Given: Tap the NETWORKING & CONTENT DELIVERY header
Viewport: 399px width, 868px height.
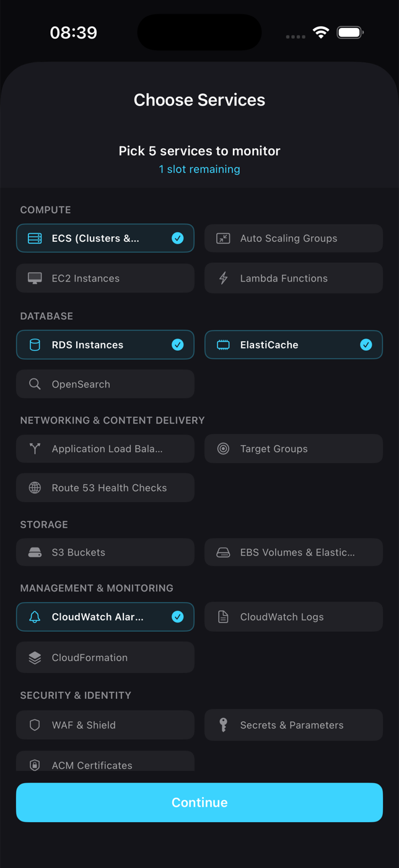Looking at the screenshot, I should pyautogui.click(x=112, y=420).
